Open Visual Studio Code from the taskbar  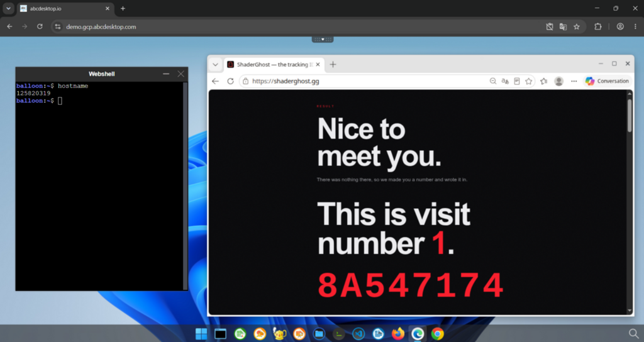(358, 334)
